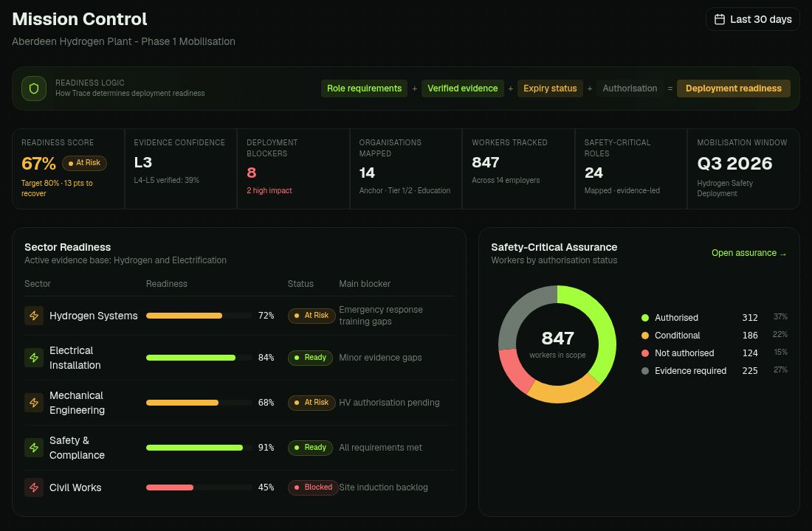Screen dimensions: 812x531
Task: Click the Mechanical Engineering sector name
Action: pos(78,403)
